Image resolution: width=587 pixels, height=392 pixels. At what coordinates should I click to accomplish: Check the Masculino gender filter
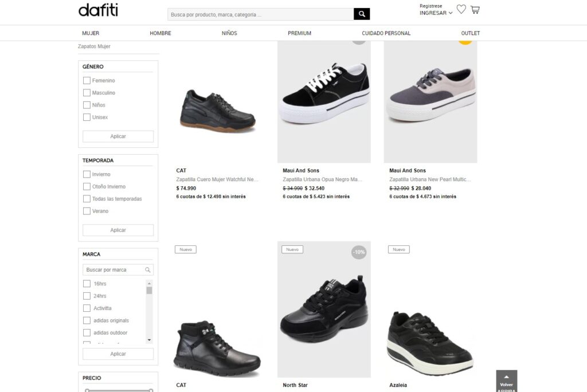87,93
